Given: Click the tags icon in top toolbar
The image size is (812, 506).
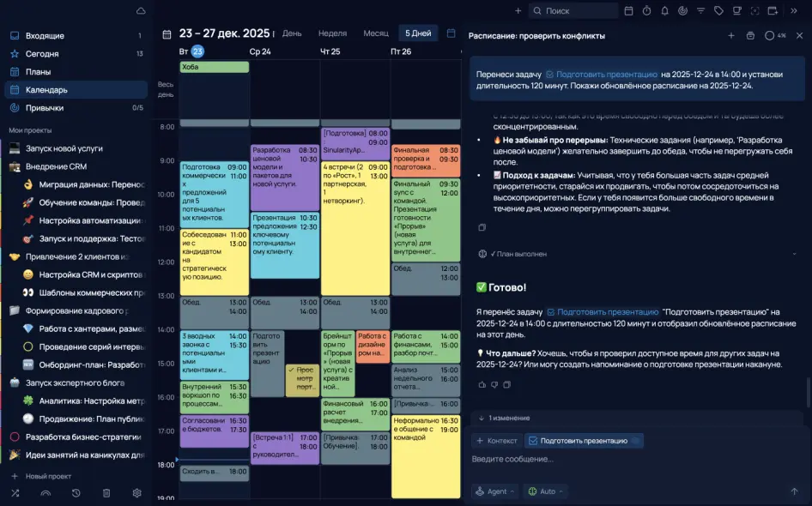Looking at the screenshot, I should pos(718,11).
